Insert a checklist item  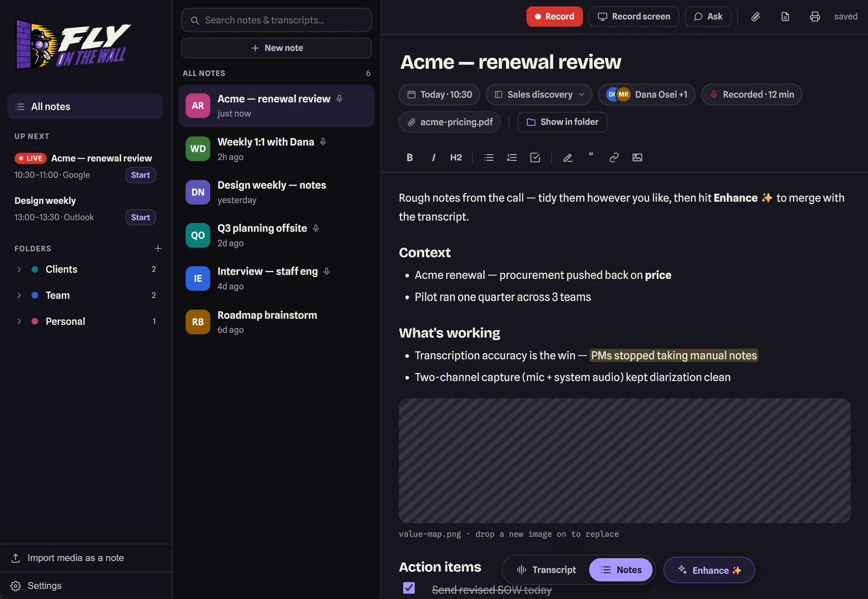click(x=535, y=157)
